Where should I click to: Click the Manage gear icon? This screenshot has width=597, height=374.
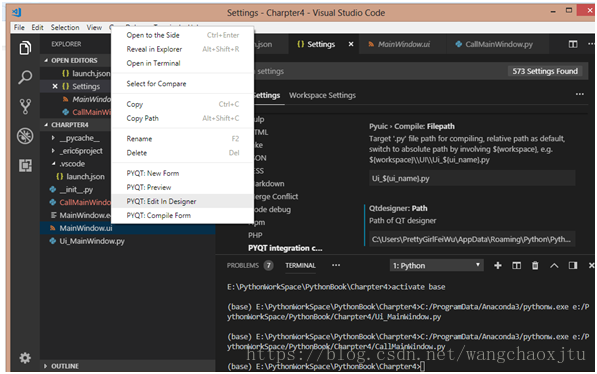(x=25, y=358)
